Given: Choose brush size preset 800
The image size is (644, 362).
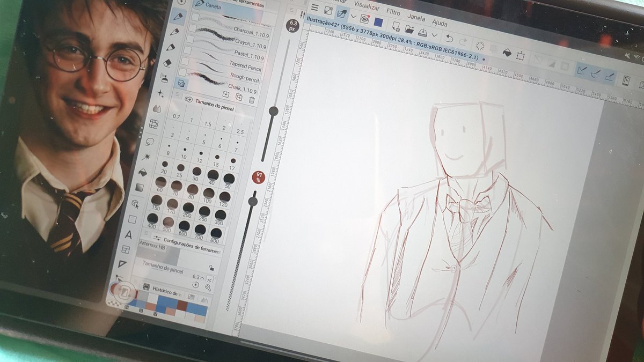Looking at the screenshot, I should click(216, 234).
